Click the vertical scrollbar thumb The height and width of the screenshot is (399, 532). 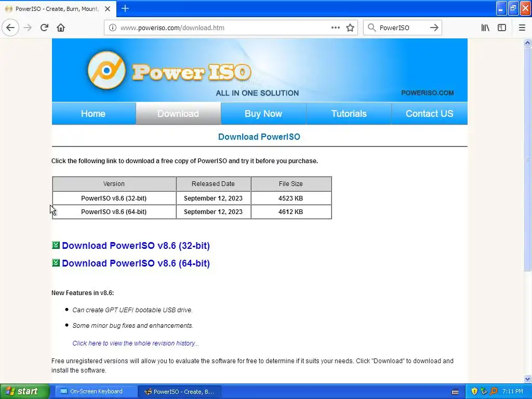[527, 159]
